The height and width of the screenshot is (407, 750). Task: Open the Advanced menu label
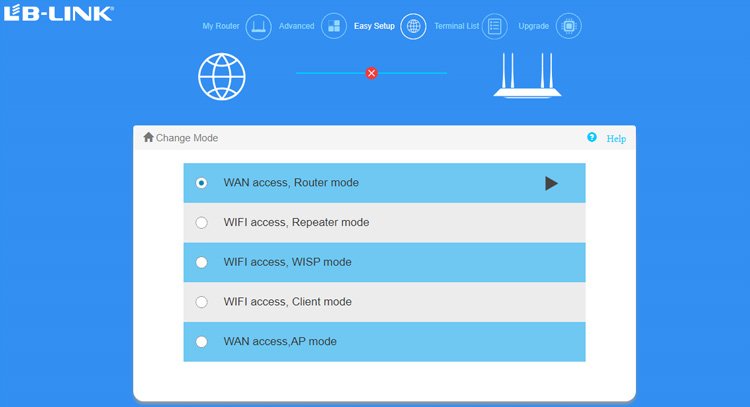297,26
